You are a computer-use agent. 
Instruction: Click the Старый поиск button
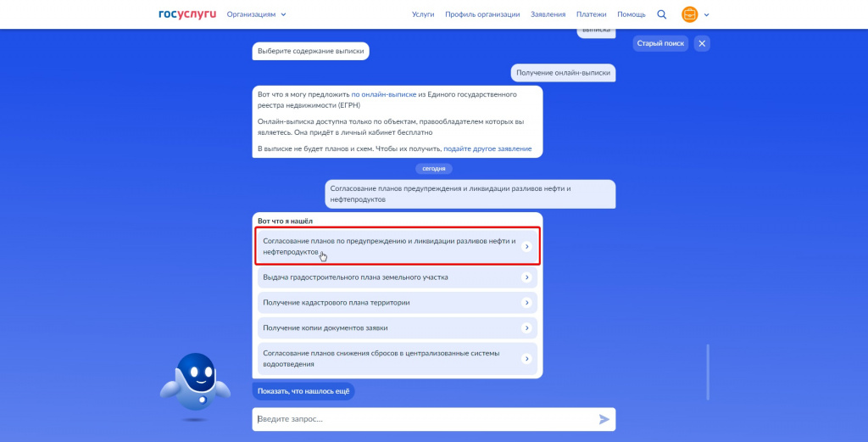660,43
